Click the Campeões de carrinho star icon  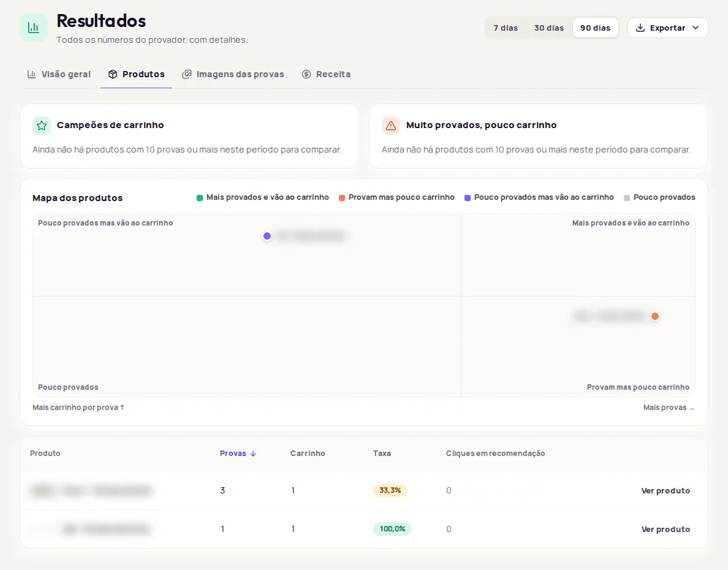pyautogui.click(x=42, y=126)
